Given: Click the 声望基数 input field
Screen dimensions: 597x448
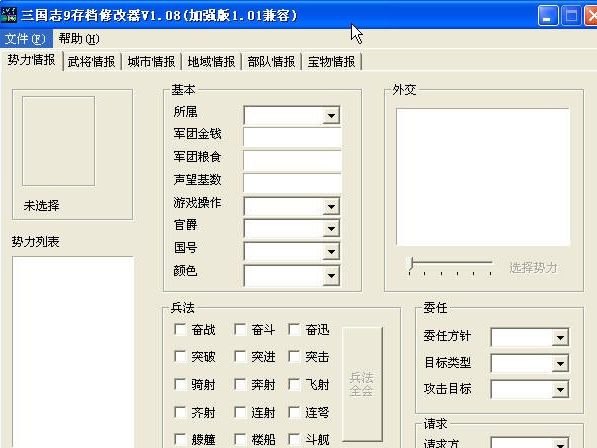Looking at the screenshot, I should pos(292,183).
